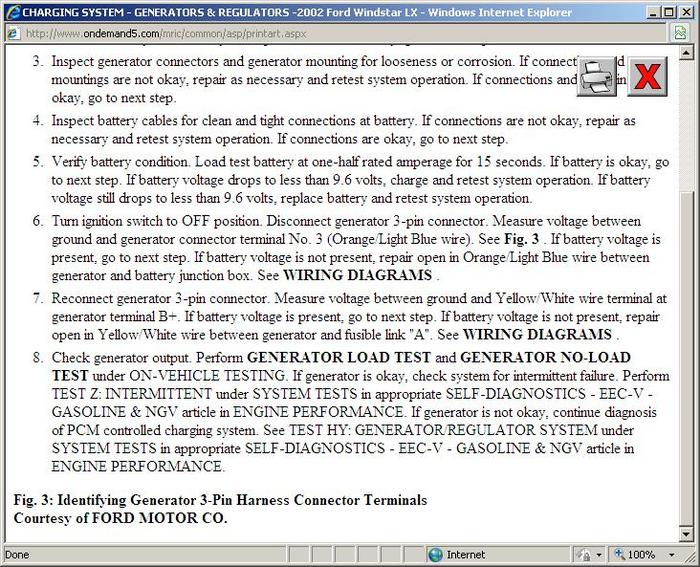This screenshot has height=567, width=700.
Task: Open the security lock dropdown arrow
Action: coord(599,555)
